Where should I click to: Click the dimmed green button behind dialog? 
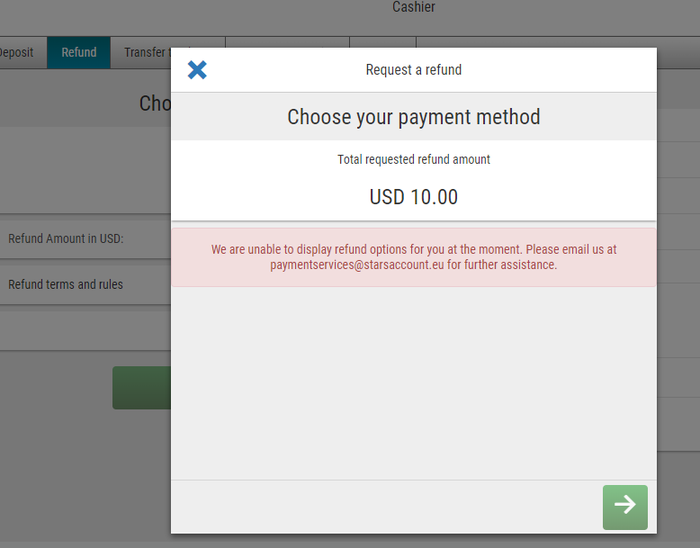[x=142, y=388]
